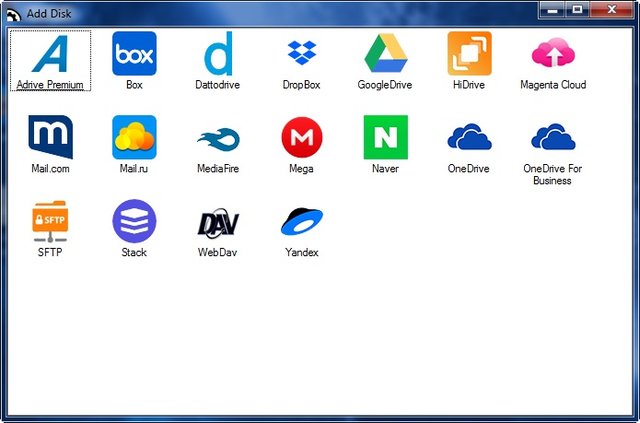Select the Adrive Premium cloud service icon
This screenshot has width=640, height=423.
50,54
